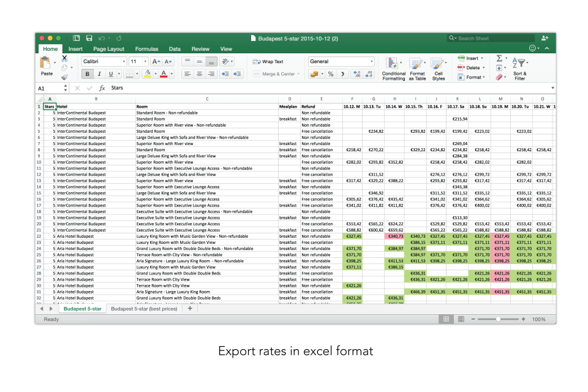Apply percent number format

coord(331,73)
